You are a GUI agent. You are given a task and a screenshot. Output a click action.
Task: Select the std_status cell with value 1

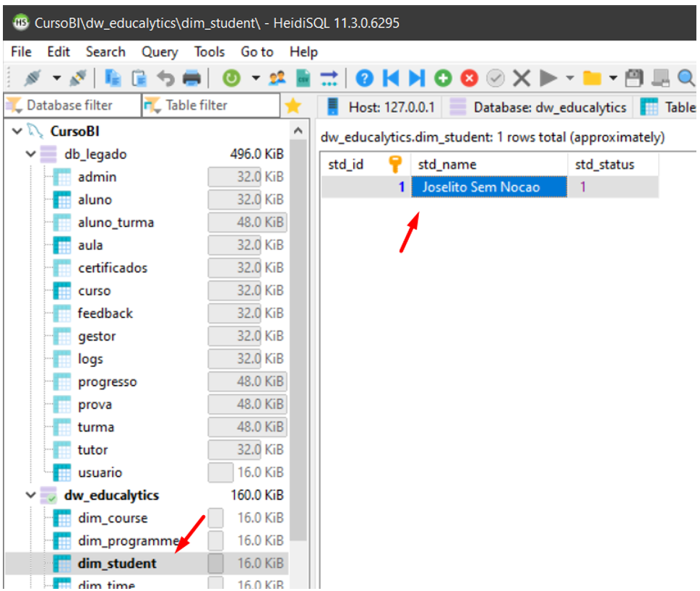pos(613,187)
